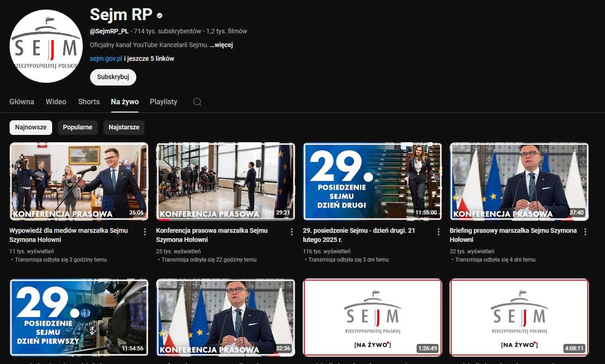The width and height of the screenshot is (605, 364).
Task: Click the verified badge next to Sejm RP
Action: coord(160,16)
